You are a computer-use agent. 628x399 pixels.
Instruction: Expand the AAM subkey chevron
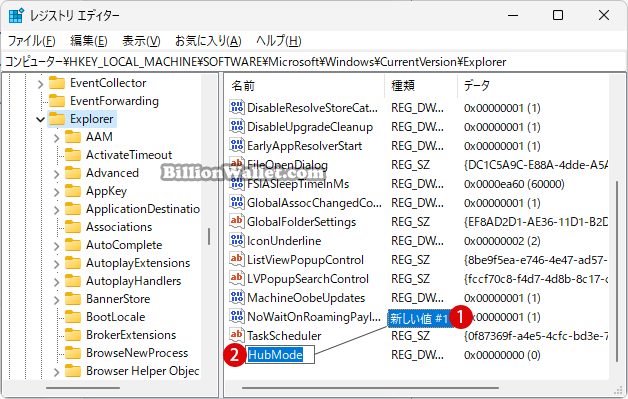tap(56, 138)
